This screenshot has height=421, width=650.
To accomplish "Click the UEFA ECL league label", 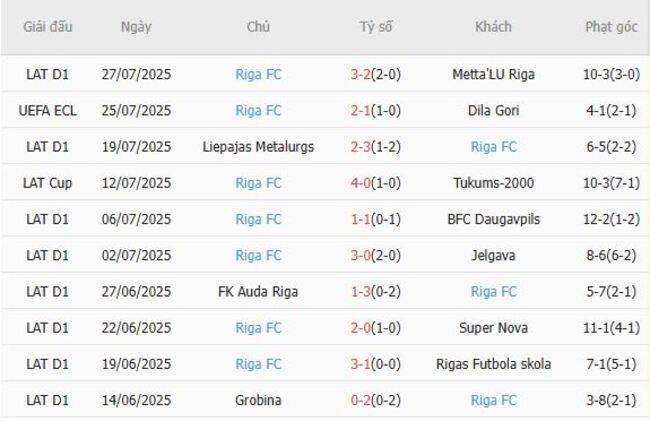I will (x=48, y=110).
